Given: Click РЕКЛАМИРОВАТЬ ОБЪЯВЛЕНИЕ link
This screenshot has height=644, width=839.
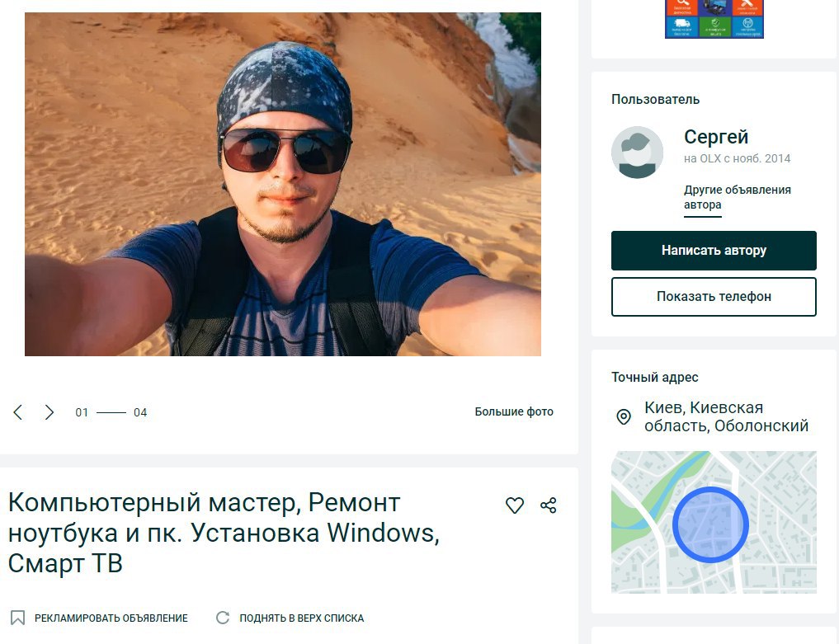Looking at the screenshot, I should 111,618.
